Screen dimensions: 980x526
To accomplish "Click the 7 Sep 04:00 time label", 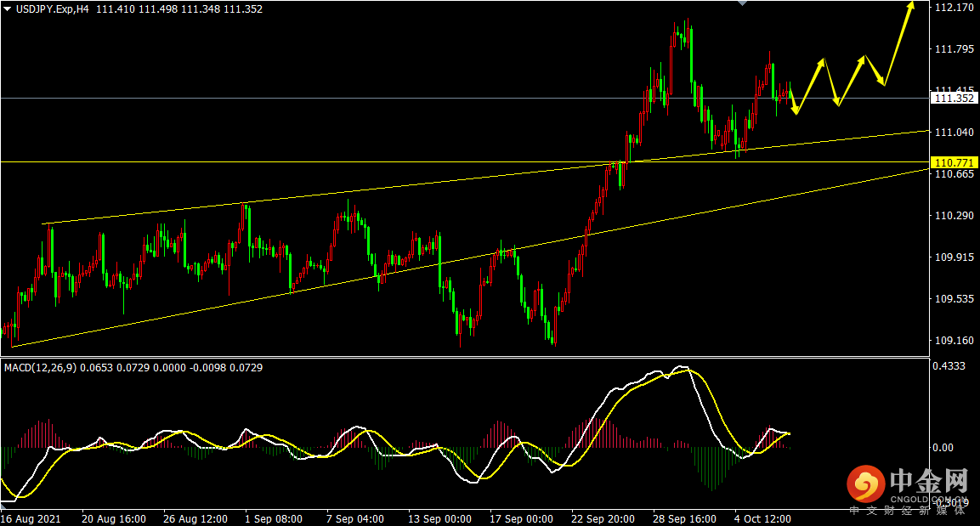I will pos(355,519).
